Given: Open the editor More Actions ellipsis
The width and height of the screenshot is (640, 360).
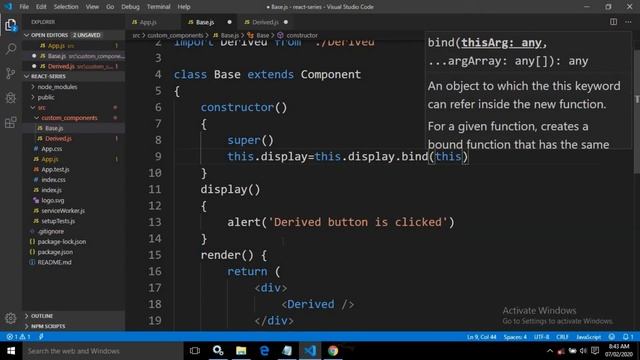Looking at the screenshot, I should [x=628, y=22].
